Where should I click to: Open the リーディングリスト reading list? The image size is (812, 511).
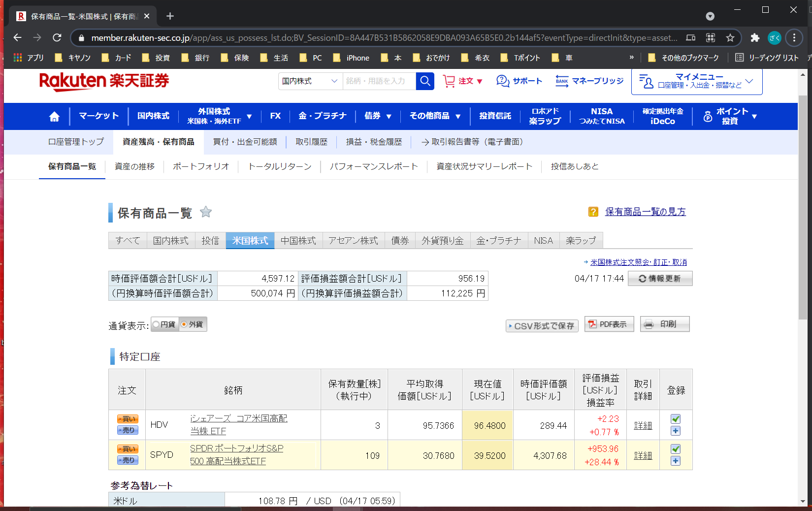pos(767,58)
